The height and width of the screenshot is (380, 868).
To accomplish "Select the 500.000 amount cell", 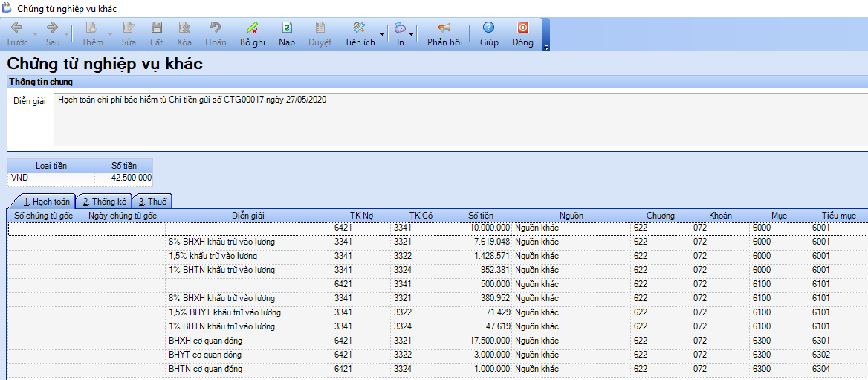I will point(481,284).
